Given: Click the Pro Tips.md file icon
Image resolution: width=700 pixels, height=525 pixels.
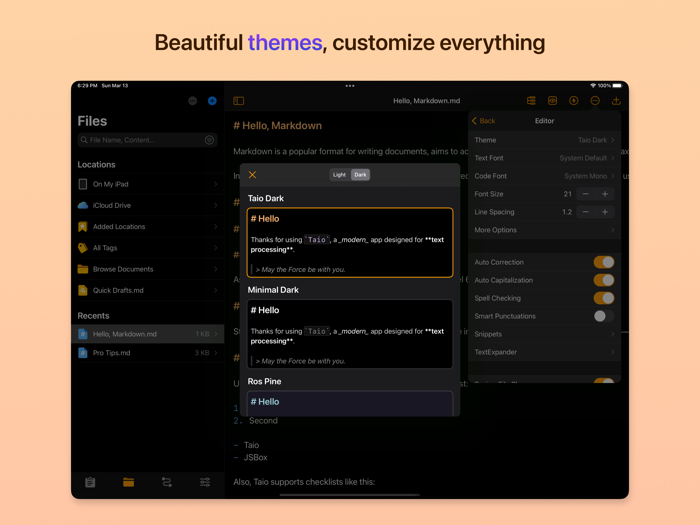Looking at the screenshot, I should click(83, 353).
